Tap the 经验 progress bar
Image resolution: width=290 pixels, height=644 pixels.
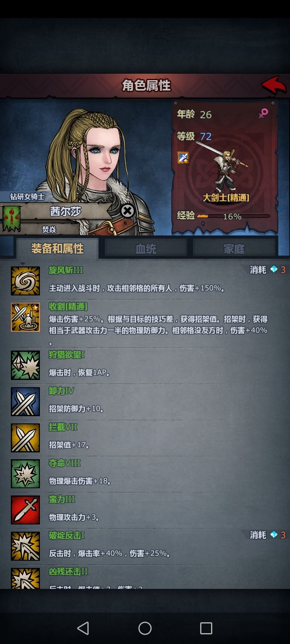click(x=233, y=216)
